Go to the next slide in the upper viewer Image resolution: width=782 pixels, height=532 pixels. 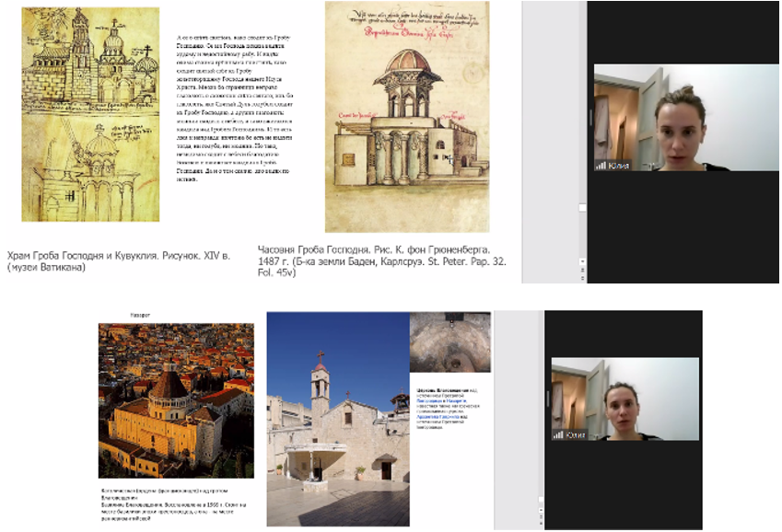pyautogui.click(x=582, y=277)
